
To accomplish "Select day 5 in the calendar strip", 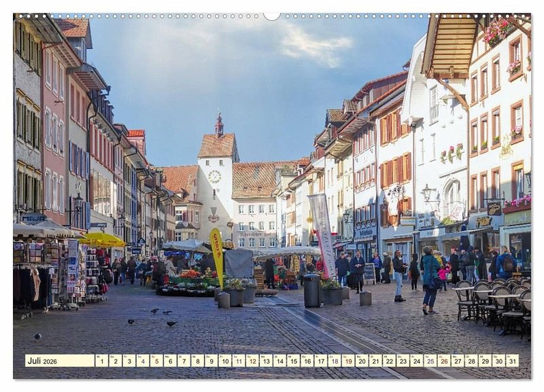I will (x=156, y=361).
